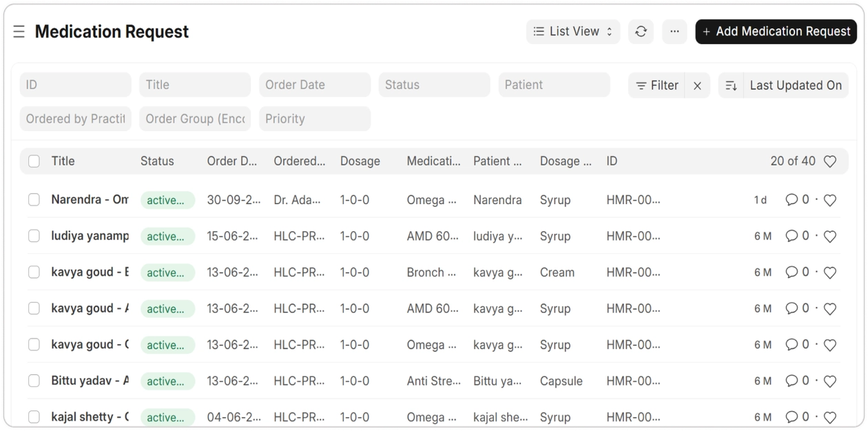Click the refresh list icon

641,32
